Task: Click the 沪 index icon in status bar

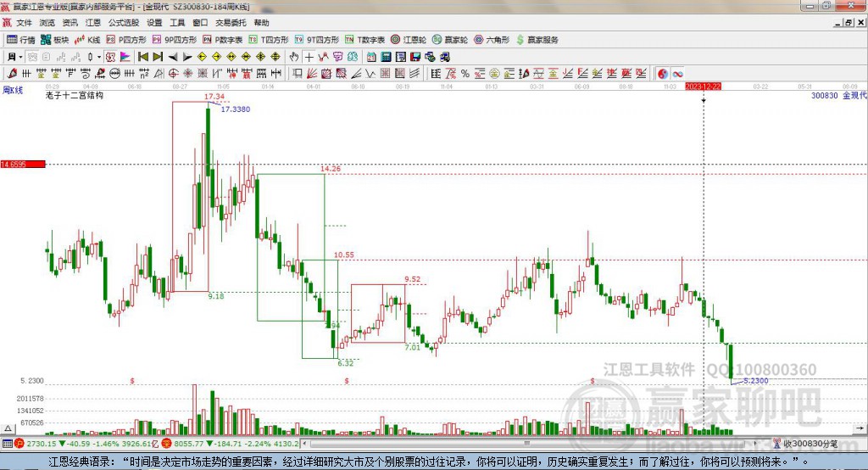Action: pos(19,444)
